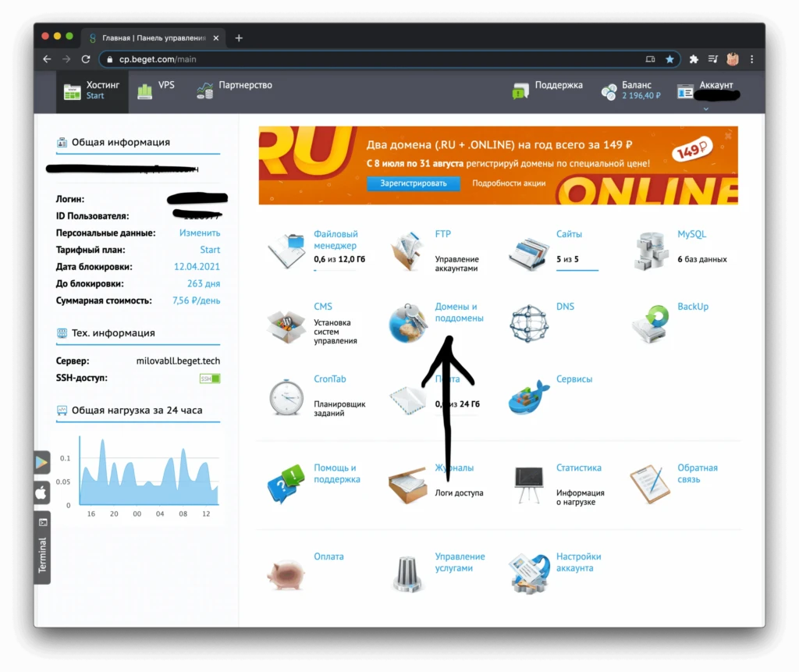Click the Файловый менеджер link
This screenshot has width=799, height=672.
point(336,240)
